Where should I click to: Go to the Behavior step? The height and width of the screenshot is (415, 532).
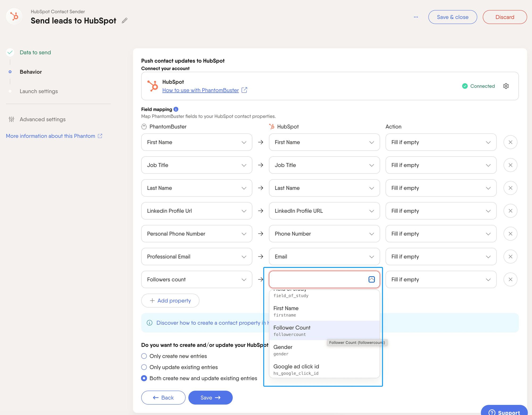pos(31,72)
